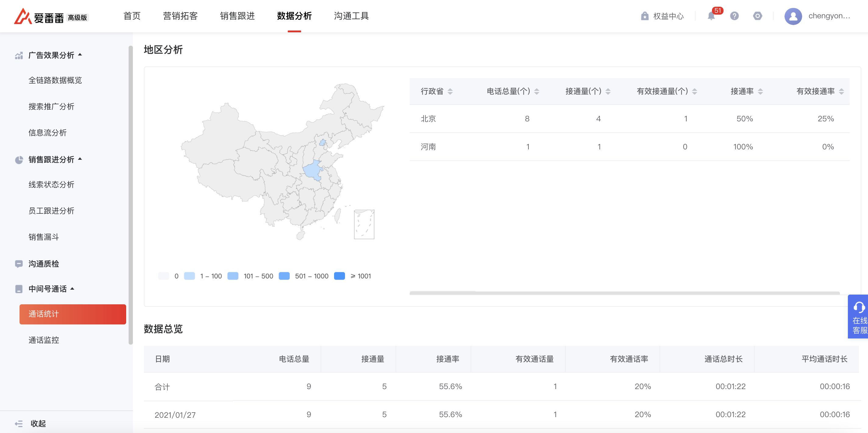Click the 爱番番 logo

pos(38,16)
